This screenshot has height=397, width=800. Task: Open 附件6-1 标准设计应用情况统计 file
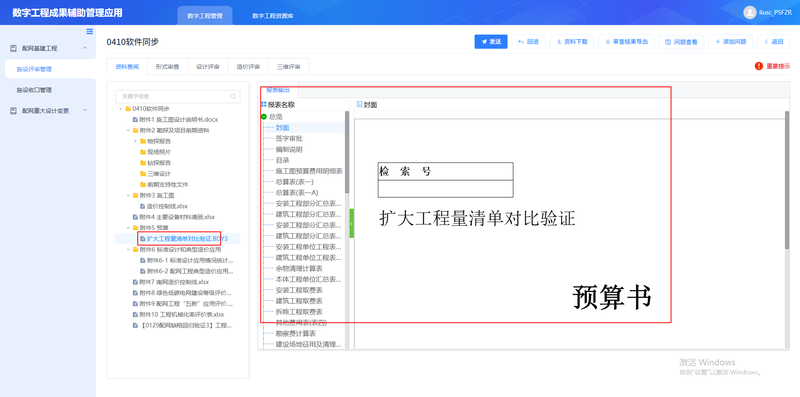coord(190,260)
